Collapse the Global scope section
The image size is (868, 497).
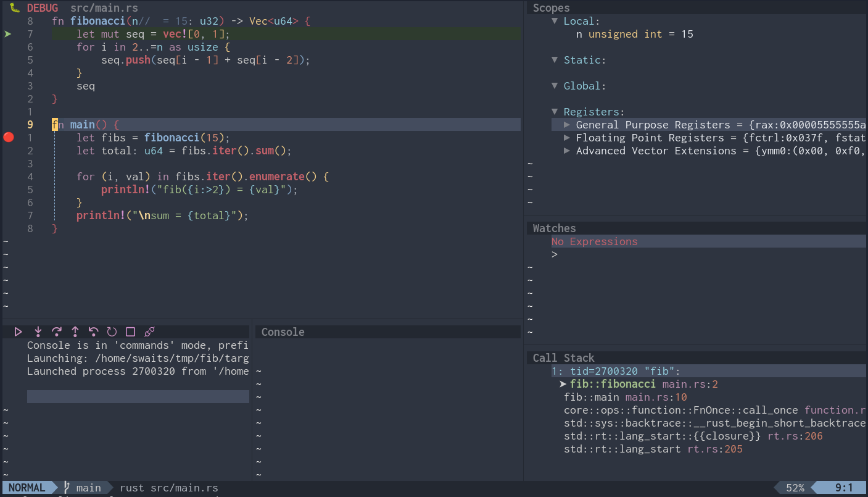pos(555,86)
